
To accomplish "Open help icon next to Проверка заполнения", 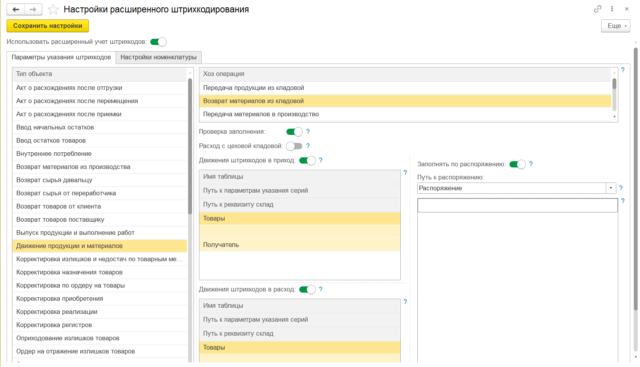I will click(308, 131).
